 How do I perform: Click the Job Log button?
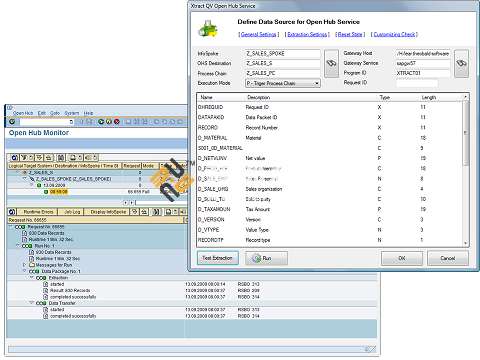click(70, 212)
